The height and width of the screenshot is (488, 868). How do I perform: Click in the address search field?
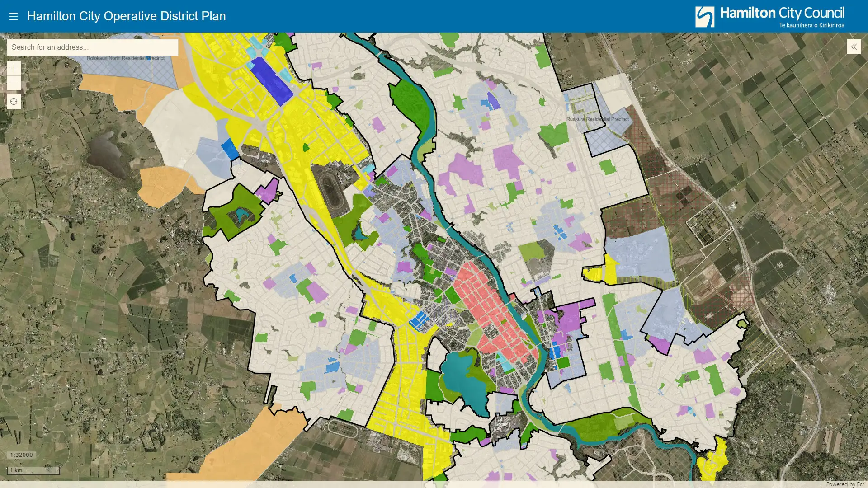coord(92,47)
